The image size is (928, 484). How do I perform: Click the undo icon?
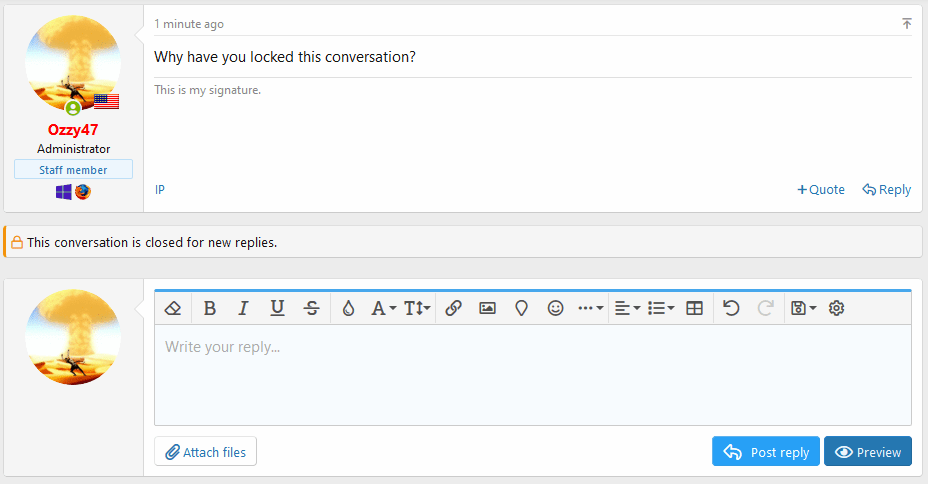pyautogui.click(x=731, y=309)
